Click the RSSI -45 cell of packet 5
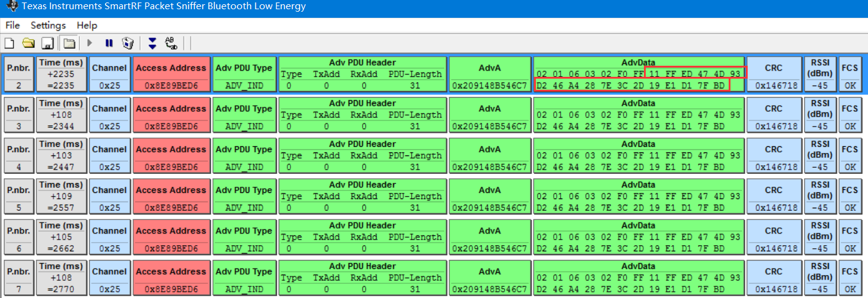868x298 pixels. coord(820,197)
